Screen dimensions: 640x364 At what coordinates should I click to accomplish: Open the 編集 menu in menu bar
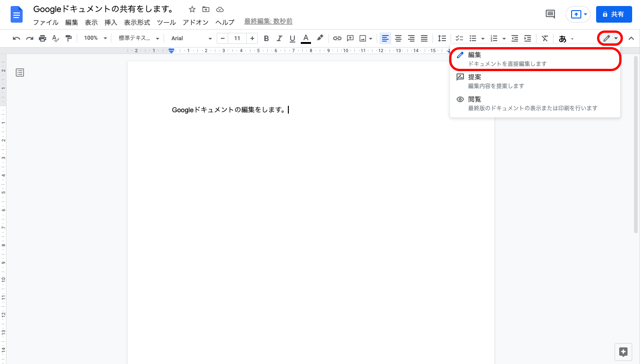pyautogui.click(x=72, y=22)
